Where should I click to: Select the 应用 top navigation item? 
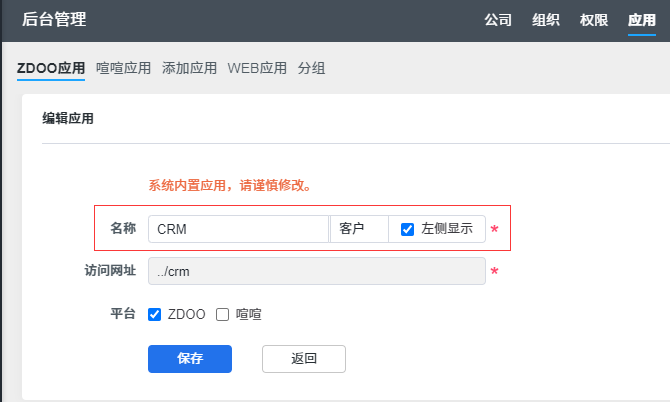point(641,20)
